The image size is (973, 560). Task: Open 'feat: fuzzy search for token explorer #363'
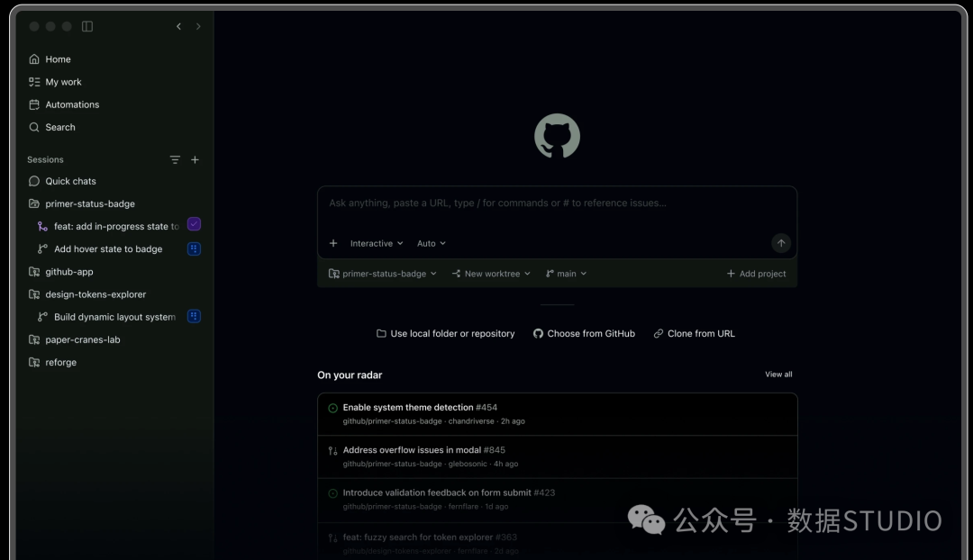pos(558,543)
